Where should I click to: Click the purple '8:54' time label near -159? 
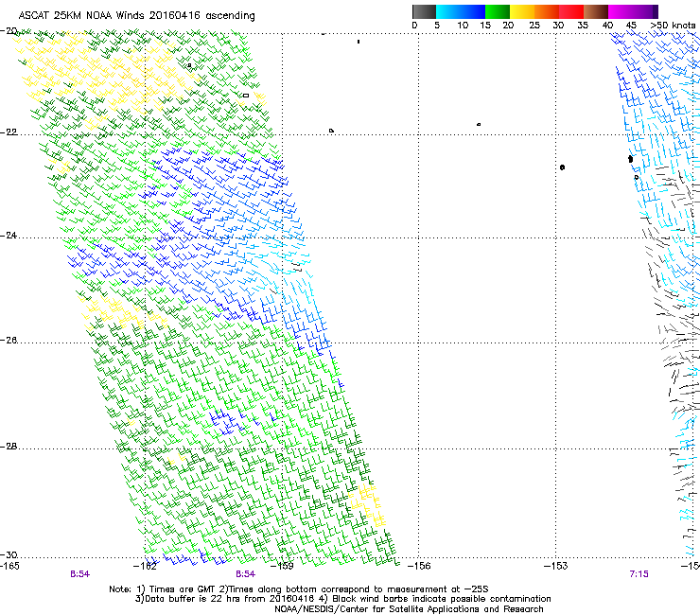[246, 574]
